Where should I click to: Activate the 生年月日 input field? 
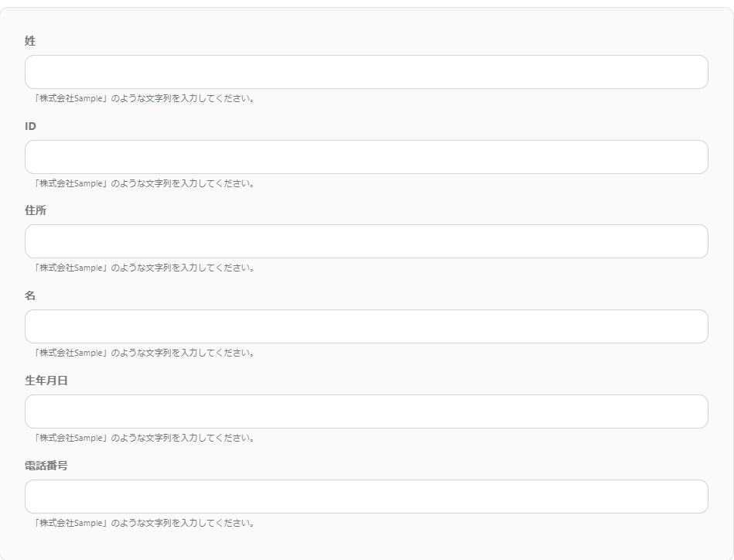[x=366, y=411]
